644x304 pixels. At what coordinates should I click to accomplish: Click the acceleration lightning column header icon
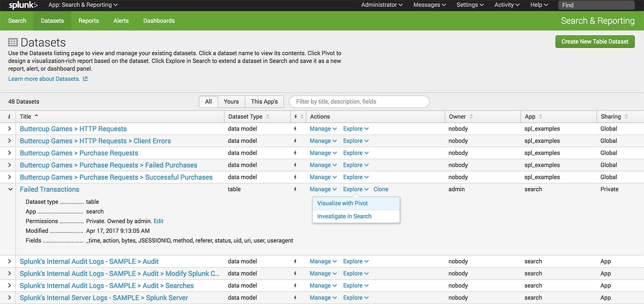(295, 117)
